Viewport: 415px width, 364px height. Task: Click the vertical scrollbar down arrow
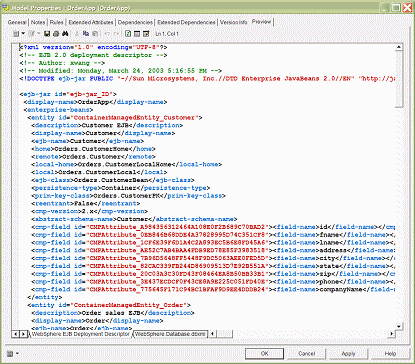[x=399, y=326]
